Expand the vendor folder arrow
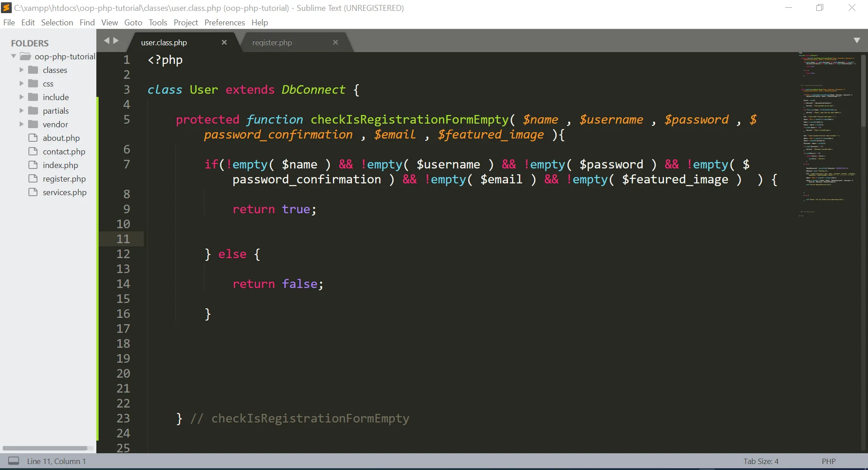 click(21, 124)
